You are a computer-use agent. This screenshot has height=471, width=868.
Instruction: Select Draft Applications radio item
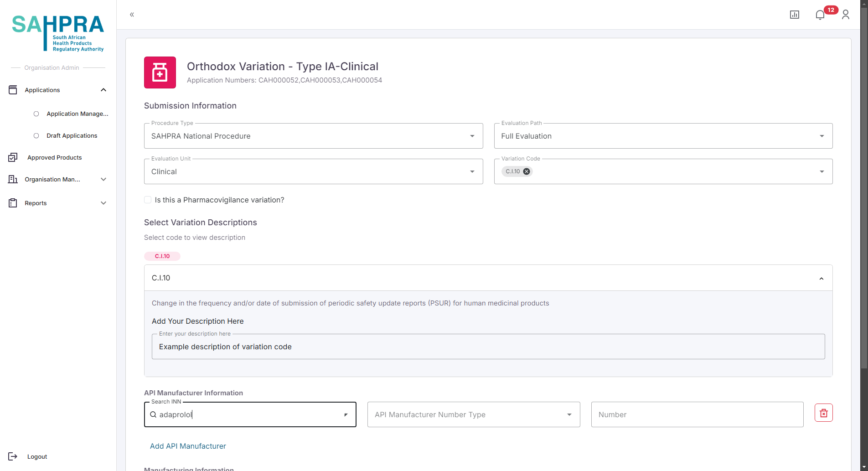tap(36, 136)
